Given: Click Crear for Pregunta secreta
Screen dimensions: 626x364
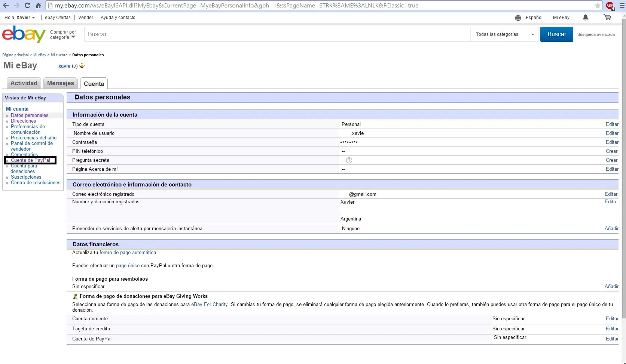Looking at the screenshot, I should click(x=612, y=160).
